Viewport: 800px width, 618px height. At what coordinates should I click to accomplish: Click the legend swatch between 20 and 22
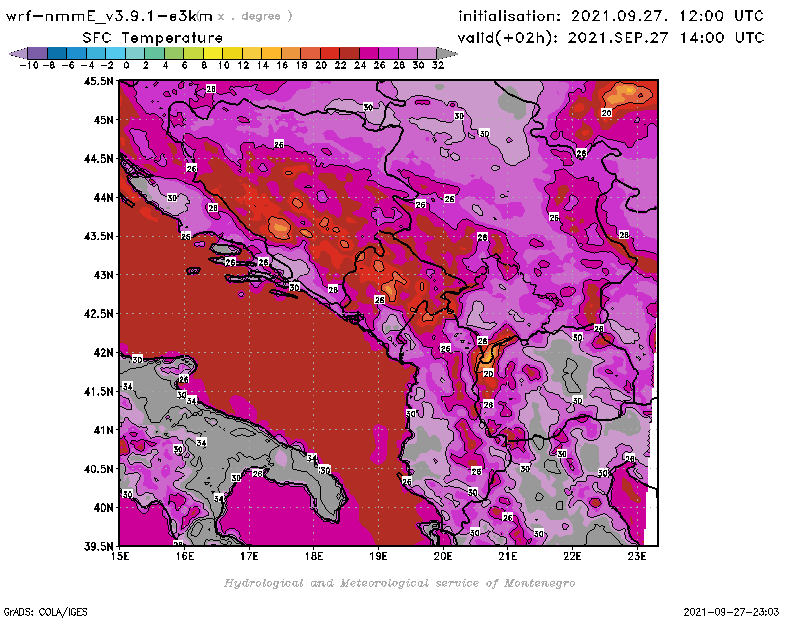pyautogui.click(x=330, y=53)
